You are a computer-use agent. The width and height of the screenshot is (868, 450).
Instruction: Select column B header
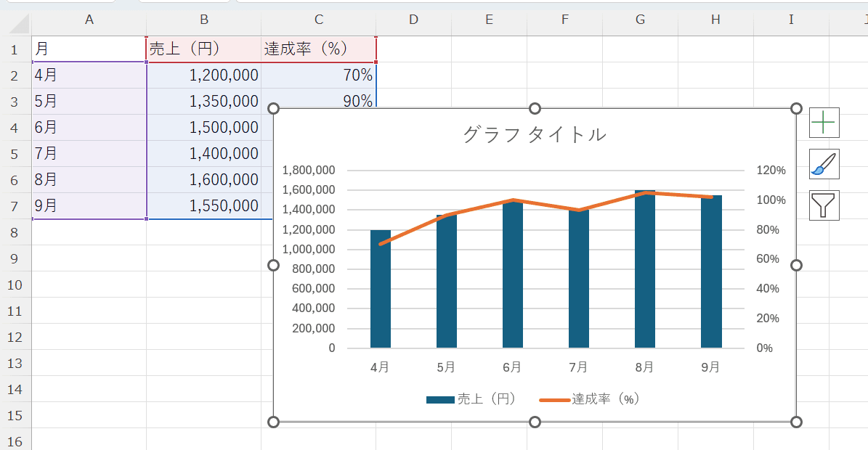(203, 20)
